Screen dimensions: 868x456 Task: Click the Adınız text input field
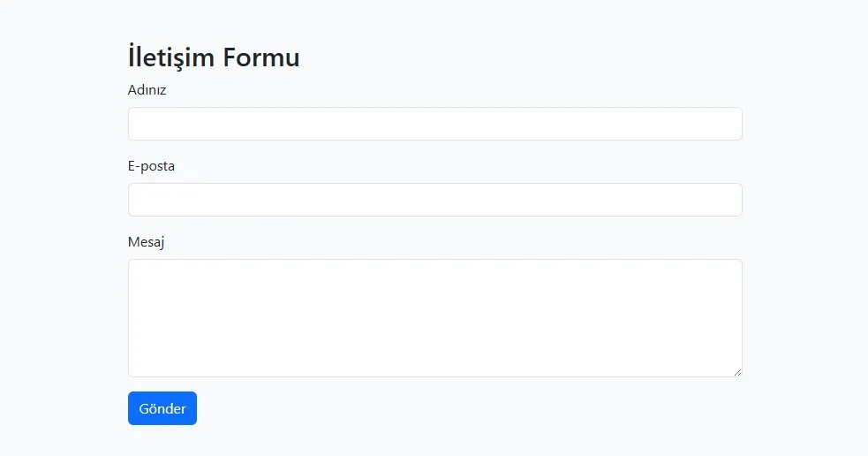434,124
